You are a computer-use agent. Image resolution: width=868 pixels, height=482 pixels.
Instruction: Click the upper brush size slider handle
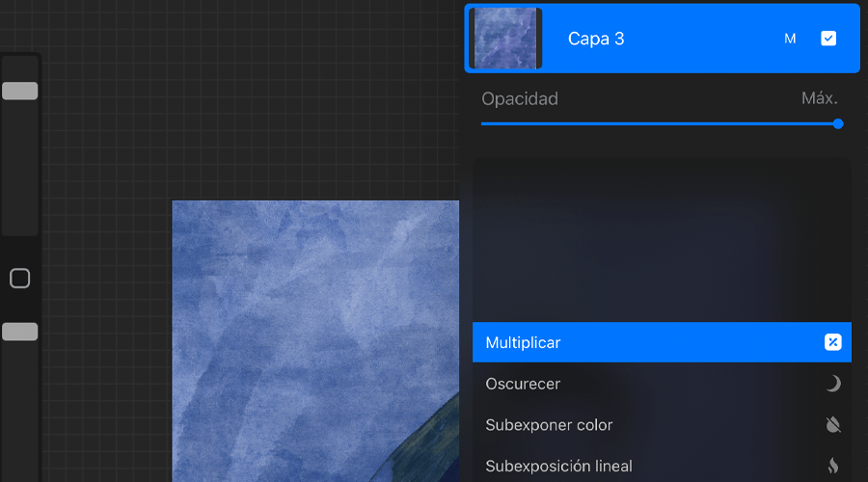click(19, 91)
